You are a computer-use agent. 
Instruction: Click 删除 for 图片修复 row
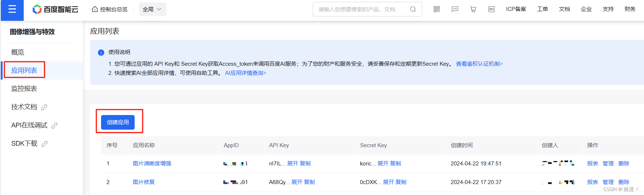[624, 182]
